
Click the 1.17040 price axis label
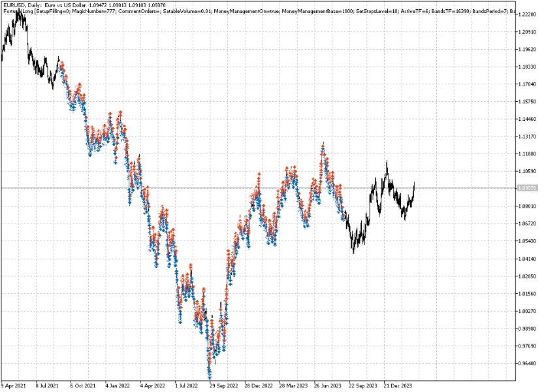(x=528, y=84)
